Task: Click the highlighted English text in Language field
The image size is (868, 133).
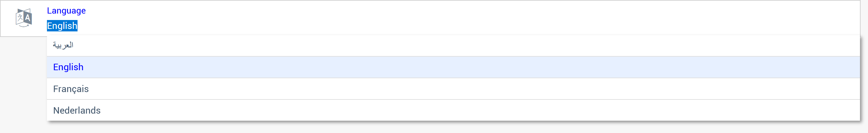Action: click(x=62, y=26)
